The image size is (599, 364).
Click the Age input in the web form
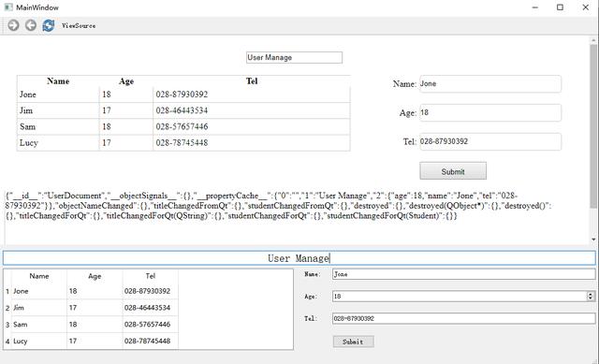tap(490, 112)
